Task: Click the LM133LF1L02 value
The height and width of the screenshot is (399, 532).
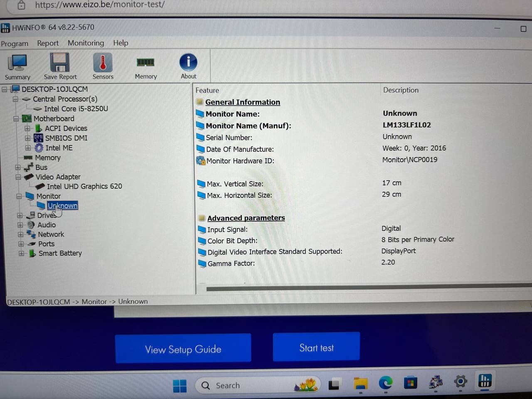Action: pyautogui.click(x=406, y=125)
